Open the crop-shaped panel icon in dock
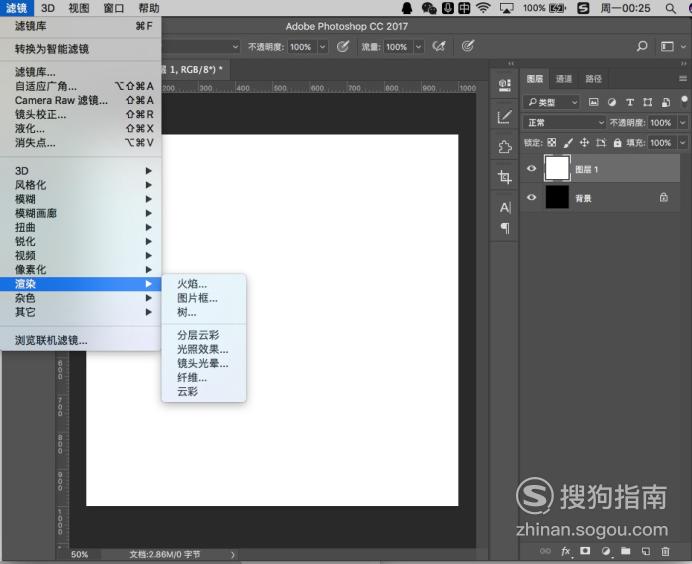 (505, 177)
